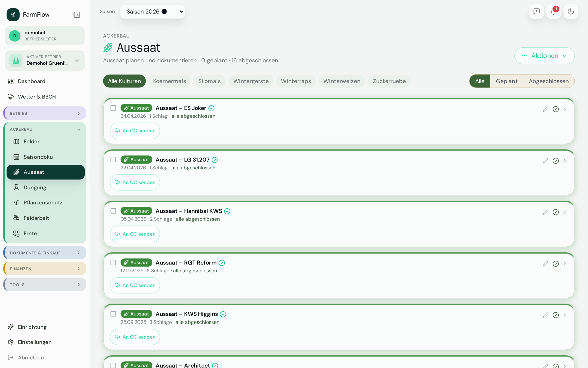The width and height of the screenshot is (588, 368).
Task: Open Ernte in sidebar
Action: tap(45, 234)
